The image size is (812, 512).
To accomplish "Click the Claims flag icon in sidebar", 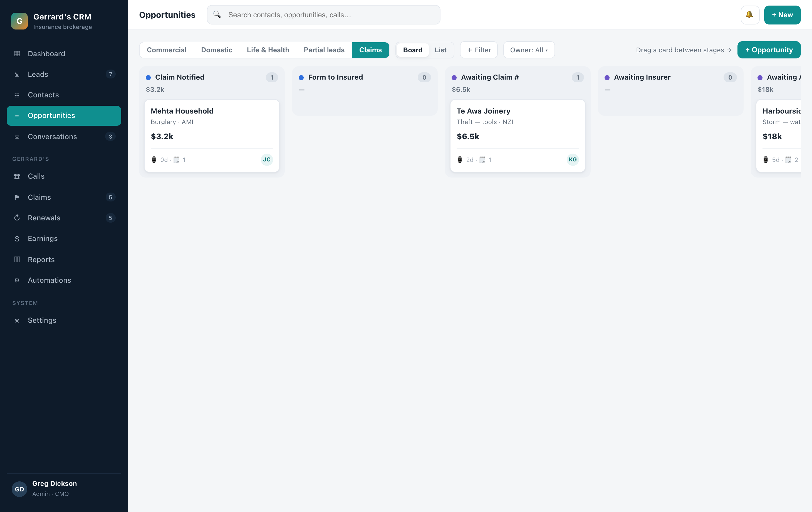I will tap(17, 197).
